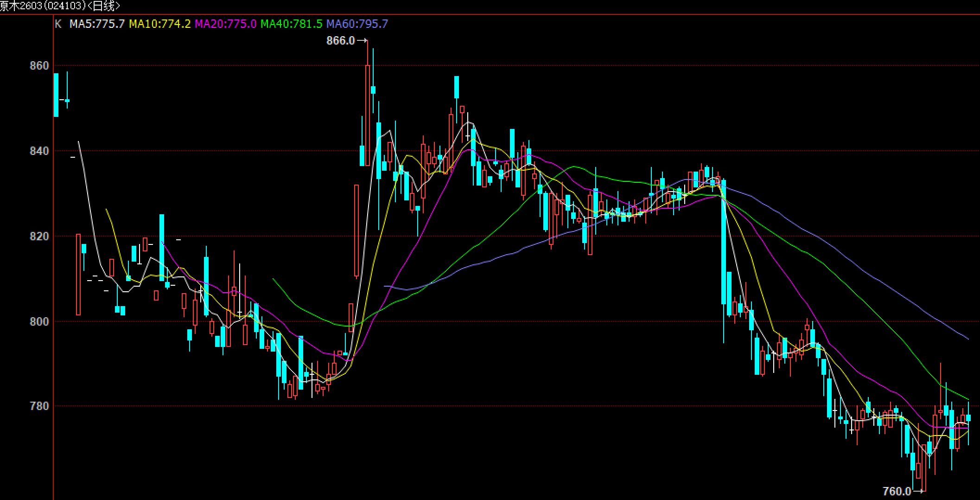
Task: Click the 840 price axis label
Action: click(x=39, y=151)
